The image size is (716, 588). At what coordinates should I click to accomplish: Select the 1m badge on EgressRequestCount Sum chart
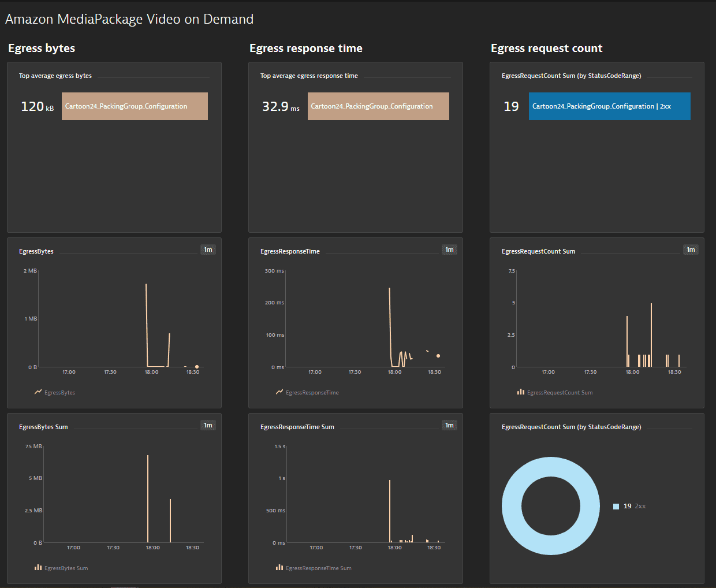(691, 250)
